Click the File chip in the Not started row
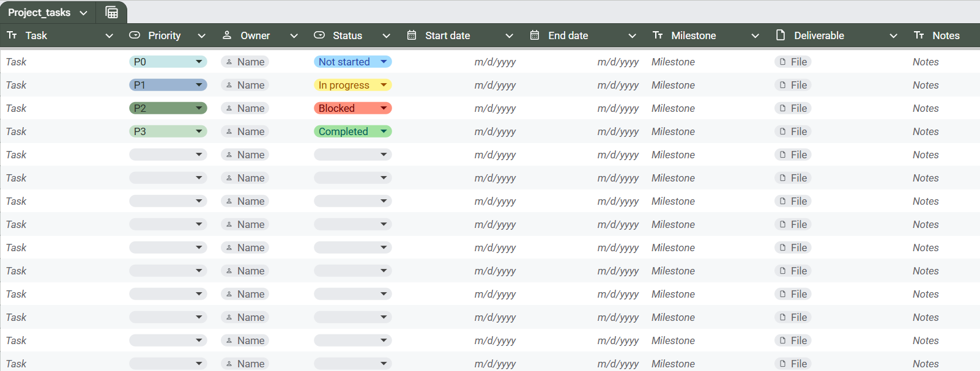980x371 pixels. pos(793,62)
